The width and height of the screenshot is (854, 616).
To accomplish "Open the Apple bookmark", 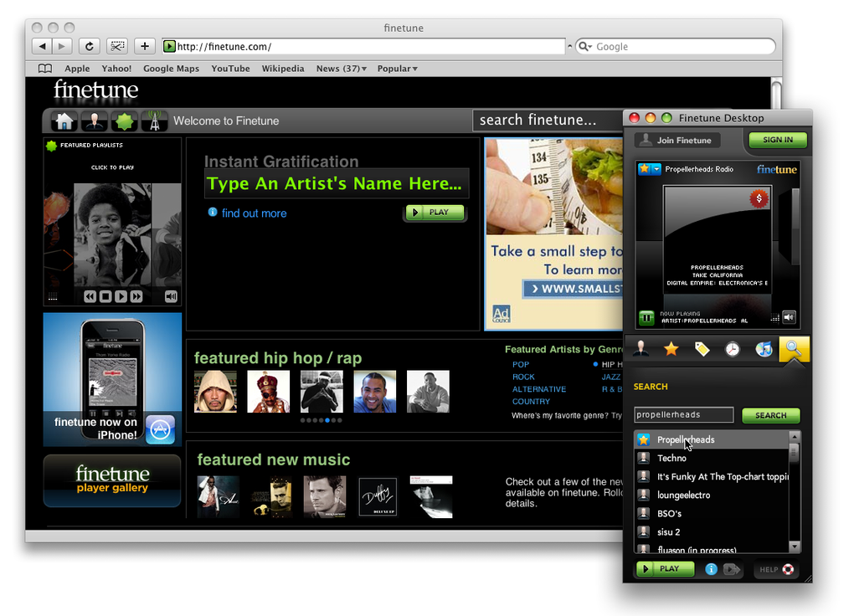I will (77, 69).
